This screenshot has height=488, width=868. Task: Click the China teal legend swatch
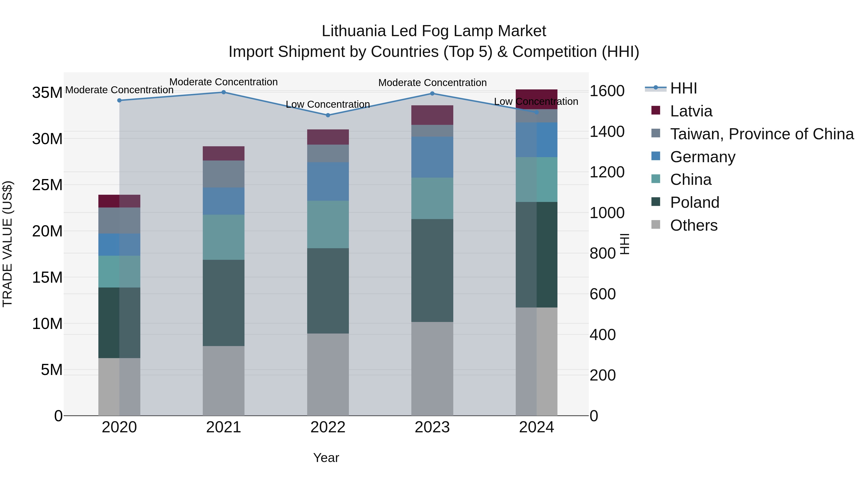[x=656, y=179]
